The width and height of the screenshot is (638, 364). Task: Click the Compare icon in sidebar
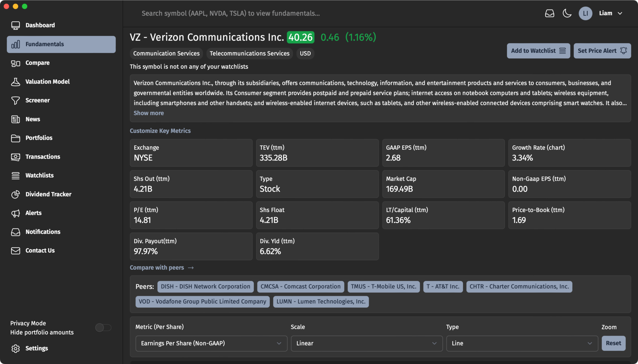click(16, 63)
